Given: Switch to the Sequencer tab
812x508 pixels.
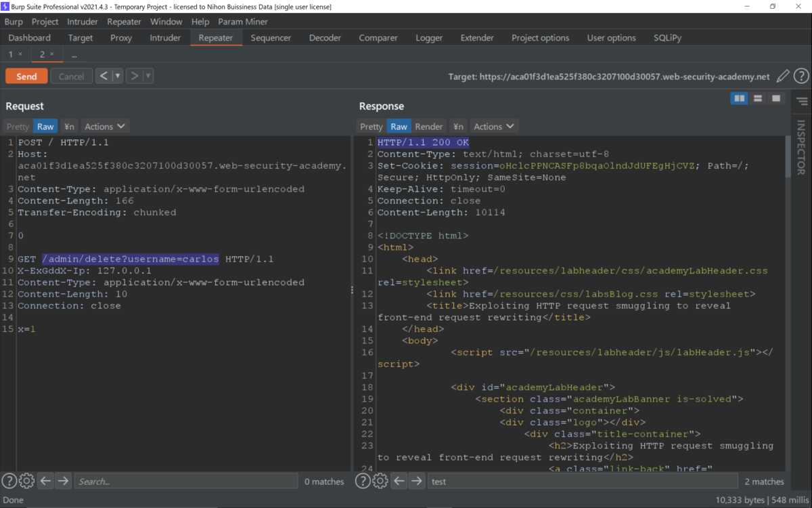Looking at the screenshot, I should pos(271,38).
